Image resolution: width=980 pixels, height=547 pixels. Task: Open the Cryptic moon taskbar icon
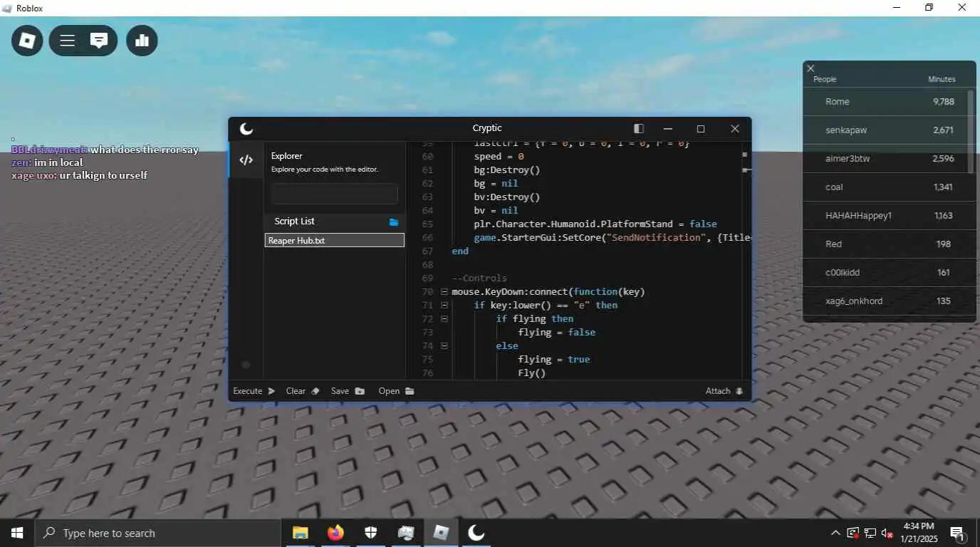476,533
